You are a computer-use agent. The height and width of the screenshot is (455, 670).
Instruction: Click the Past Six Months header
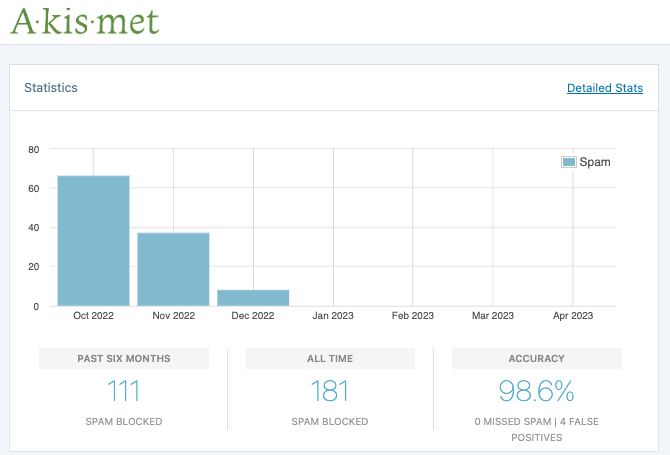click(x=124, y=358)
